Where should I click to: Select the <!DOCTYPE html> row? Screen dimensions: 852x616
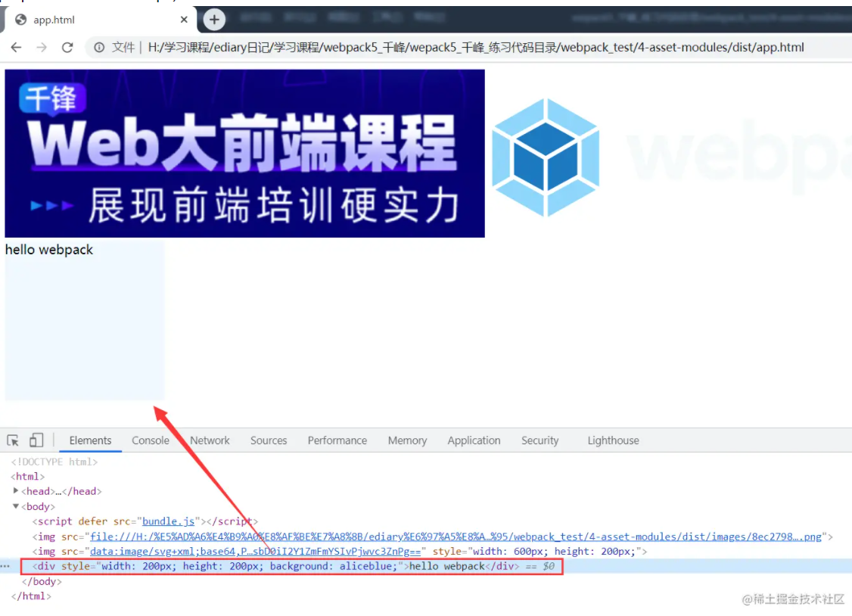tap(54, 462)
